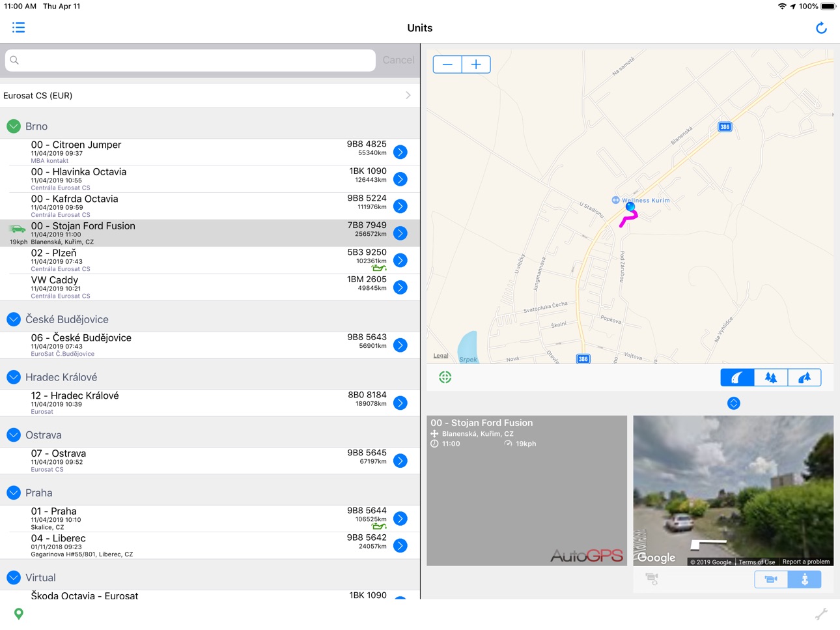Screen dimensions: 840x630
Task: Collapse the Virtual group
Action: tap(14, 577)
